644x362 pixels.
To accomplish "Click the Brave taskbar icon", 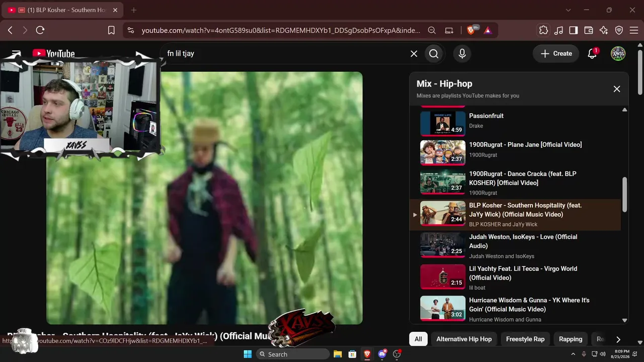I will tap(367, 354).
